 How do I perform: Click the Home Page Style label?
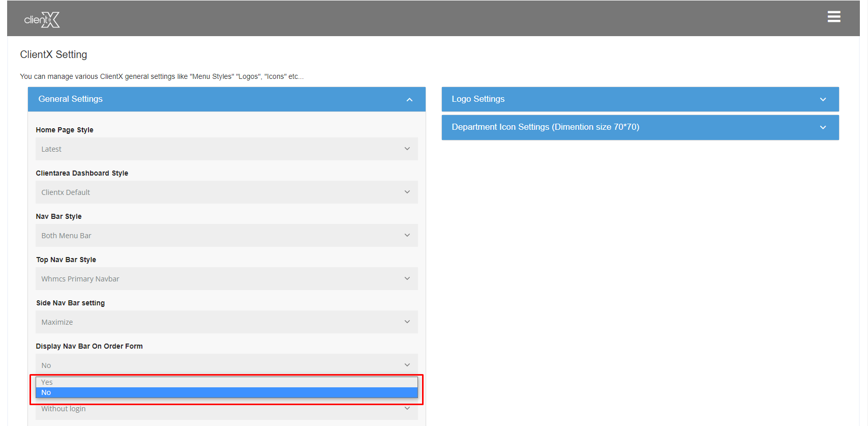(65, 130)
